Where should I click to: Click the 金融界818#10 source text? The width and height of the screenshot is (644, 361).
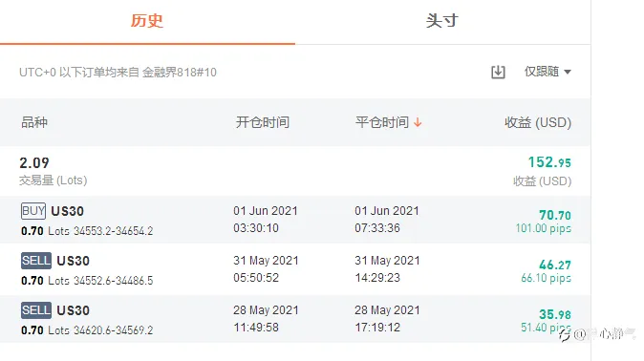coord(179,73)
